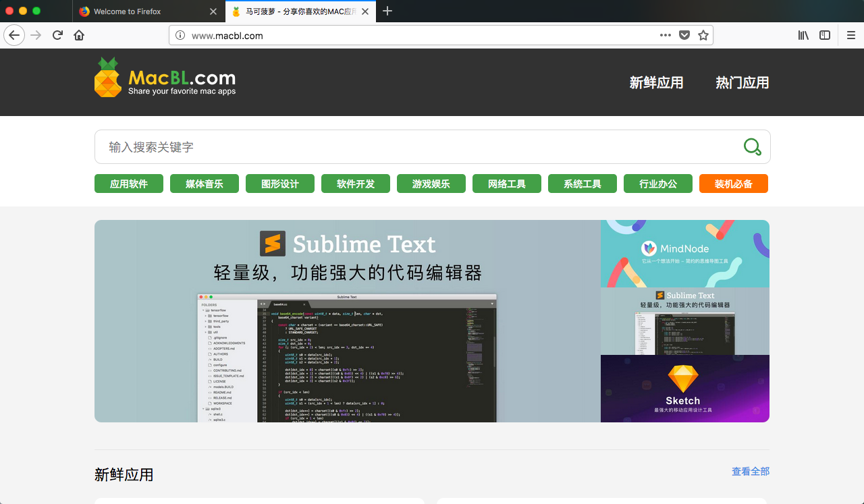The width and height of the screenshot is (864, 504).
Task: Toggle the sidebar view icon
Action: (x=825, y=35)
